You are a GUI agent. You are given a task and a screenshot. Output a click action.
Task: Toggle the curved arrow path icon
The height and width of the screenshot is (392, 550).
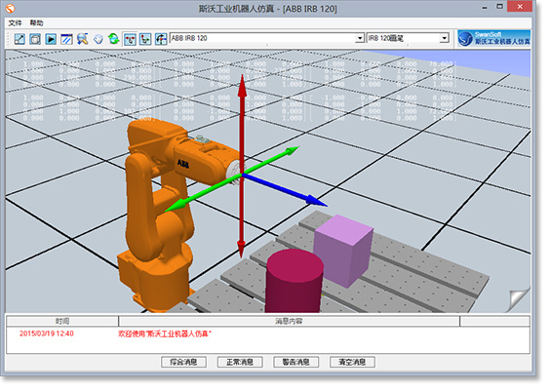(161, 39)
